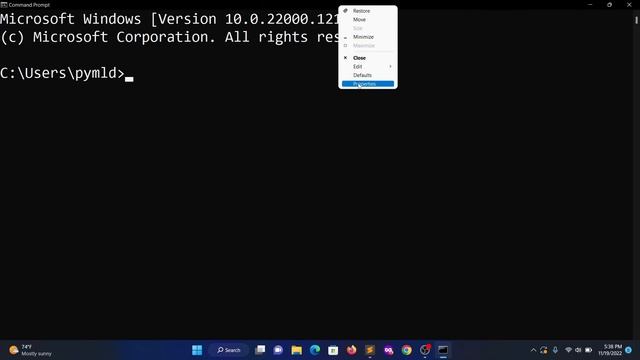Viewport: 640px width, 360px height.
Task: Open the notification center badge
Action: (x=629, y=350)
